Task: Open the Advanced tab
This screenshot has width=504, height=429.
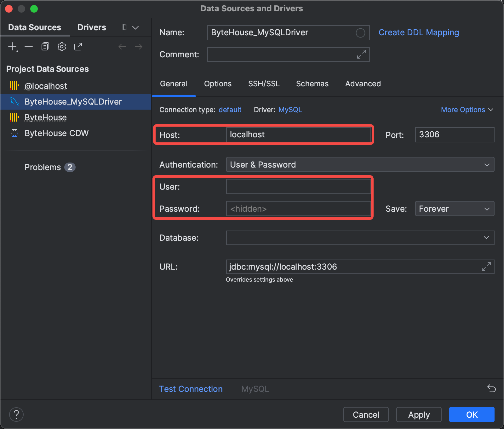Action: (363, 83)
